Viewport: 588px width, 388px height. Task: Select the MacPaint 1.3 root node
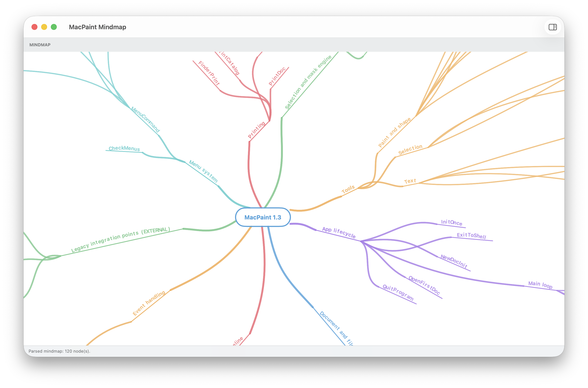coord(263,217)
